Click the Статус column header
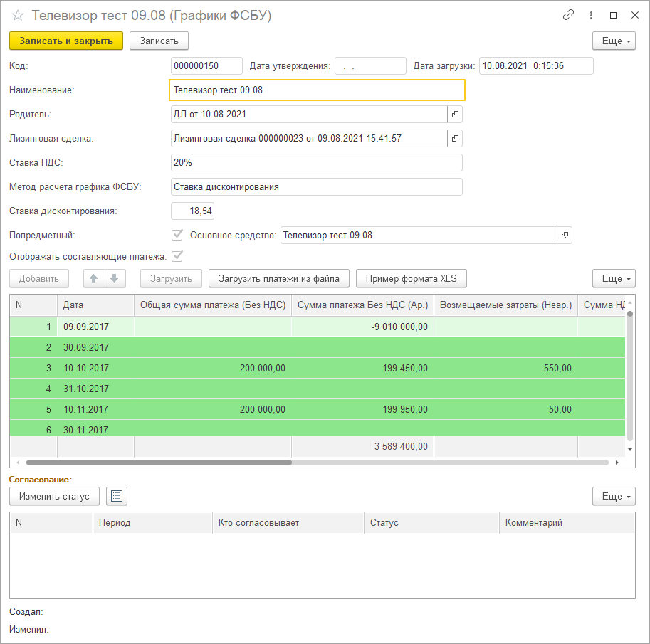The image size is (650, 644). (x=431, y=523)
